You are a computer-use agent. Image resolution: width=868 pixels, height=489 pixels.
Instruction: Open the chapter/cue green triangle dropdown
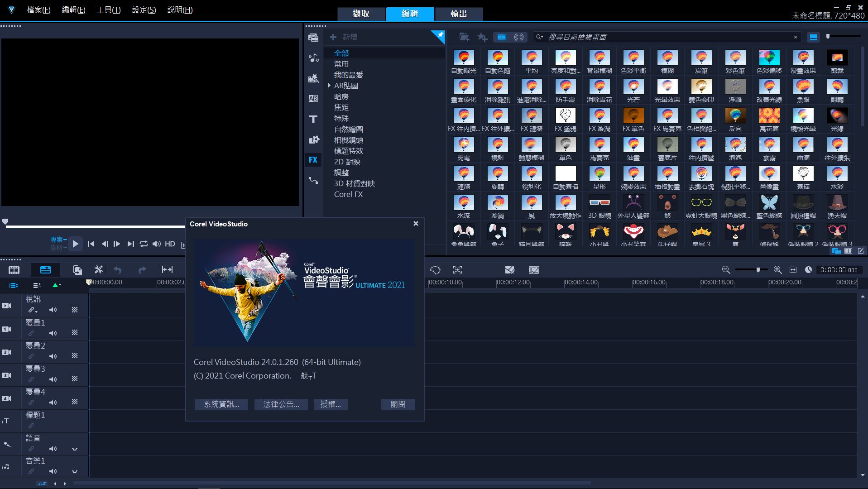tap(57, 285)
